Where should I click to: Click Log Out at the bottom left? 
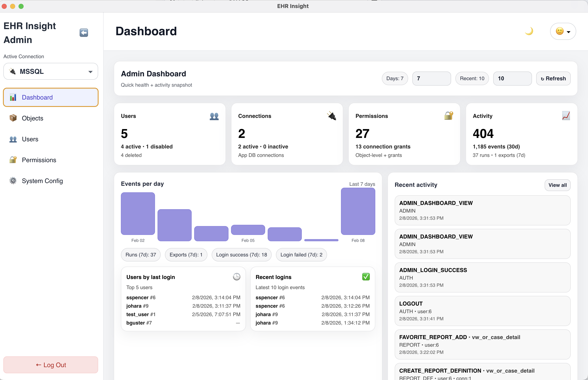[x=51, y=365]
